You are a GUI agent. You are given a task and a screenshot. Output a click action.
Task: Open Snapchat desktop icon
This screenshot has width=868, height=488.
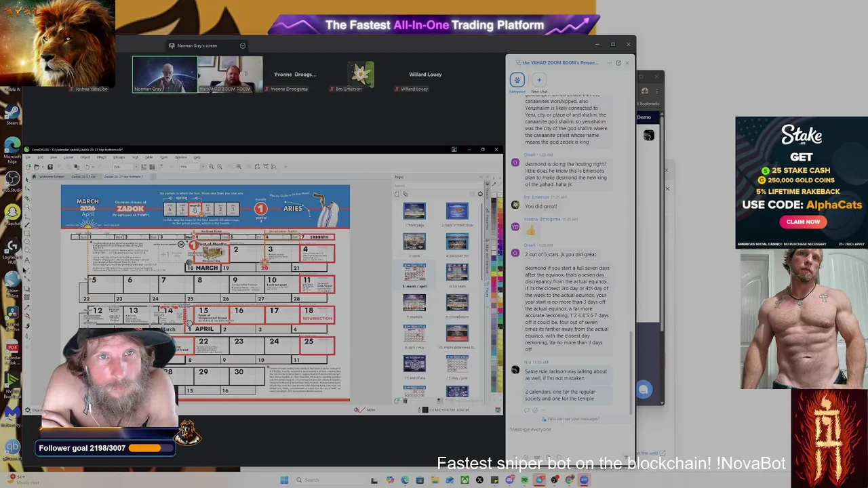[12, 213]
